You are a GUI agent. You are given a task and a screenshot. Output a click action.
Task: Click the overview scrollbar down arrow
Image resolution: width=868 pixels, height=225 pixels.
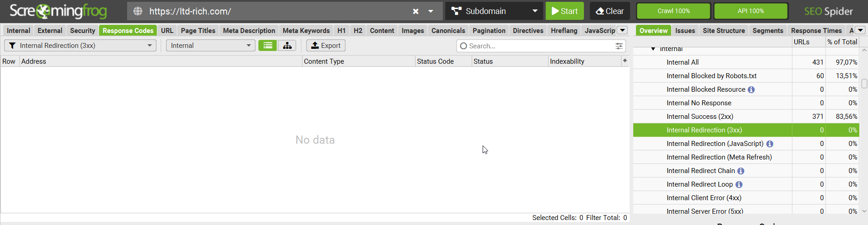coord(864,211)
